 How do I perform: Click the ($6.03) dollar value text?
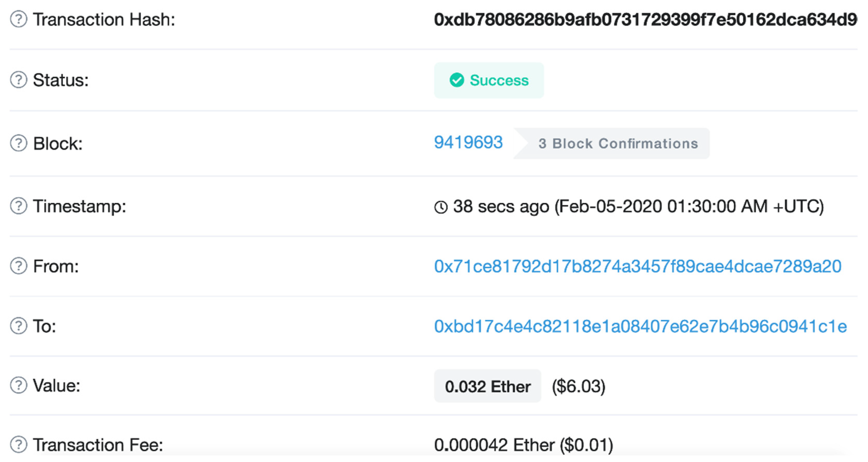(578, 386)
